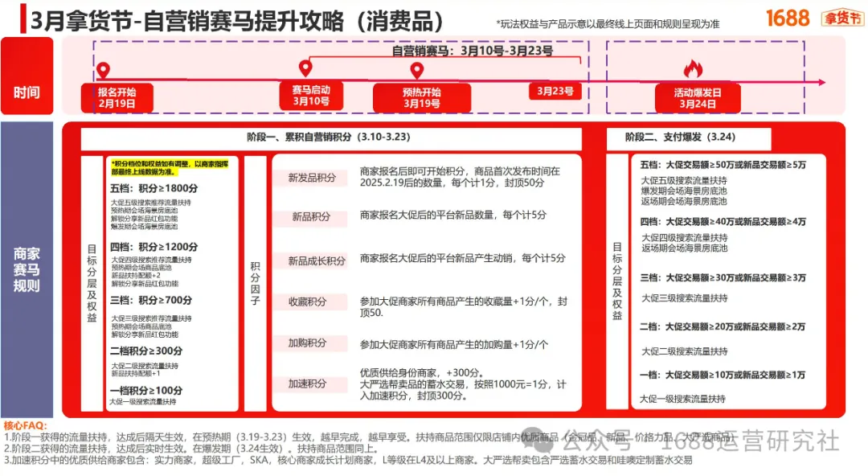Screen dimensions: 868x476
Task: Click the 玩法权益与产品示意 disclaimer note
Action: pyautogui.click(x=608, y=24)
